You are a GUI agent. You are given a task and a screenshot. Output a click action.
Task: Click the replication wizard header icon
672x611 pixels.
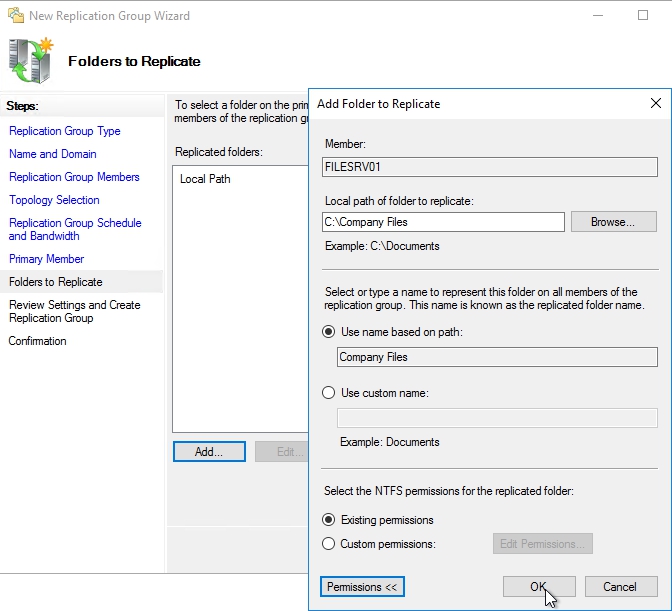tap(31, 60)
